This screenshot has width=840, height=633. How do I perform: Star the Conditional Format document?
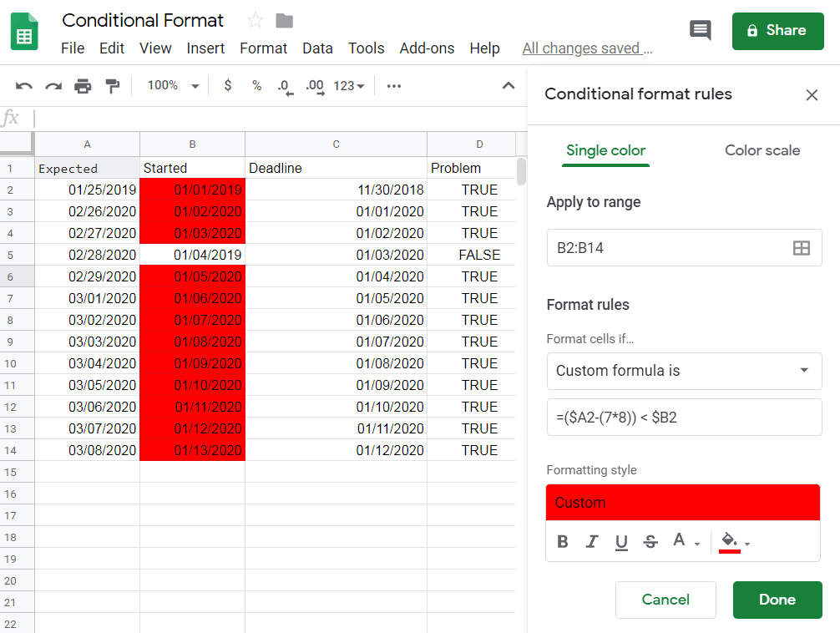[255, 20]
